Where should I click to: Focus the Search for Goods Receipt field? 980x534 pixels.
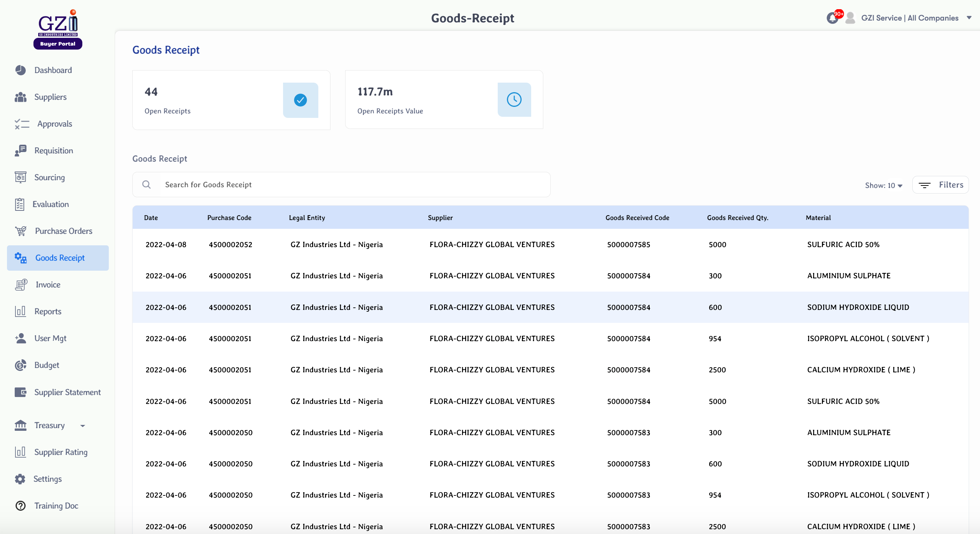click(x=341, y=185)
